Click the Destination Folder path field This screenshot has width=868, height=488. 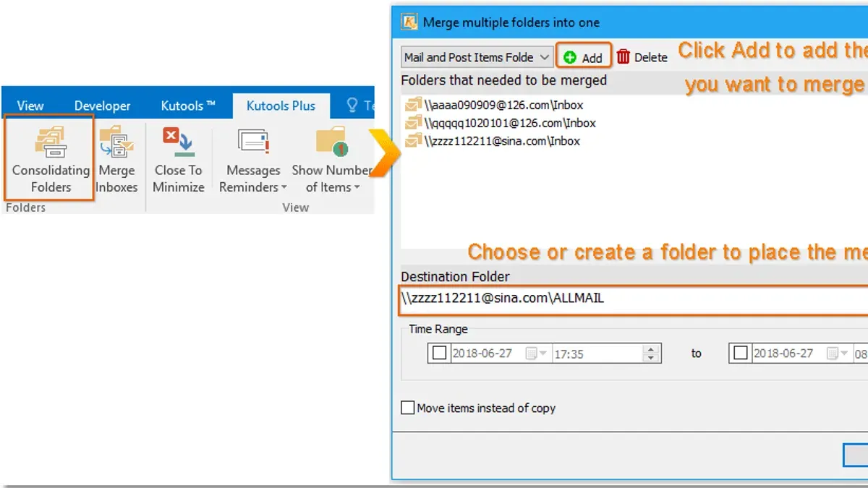(633, 300)
